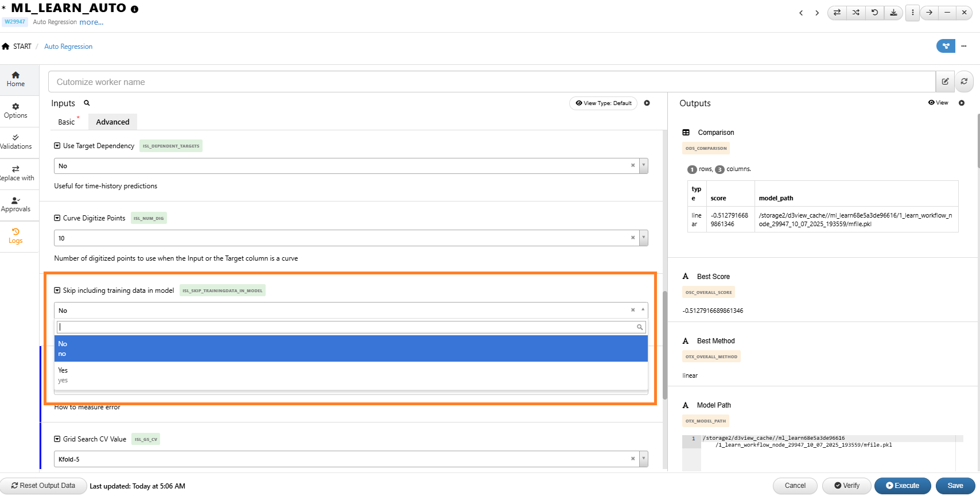Open the Curve Digitize Points dropdown arrow
The width and height of the screenshot is (980, 496).
(643, 238)
